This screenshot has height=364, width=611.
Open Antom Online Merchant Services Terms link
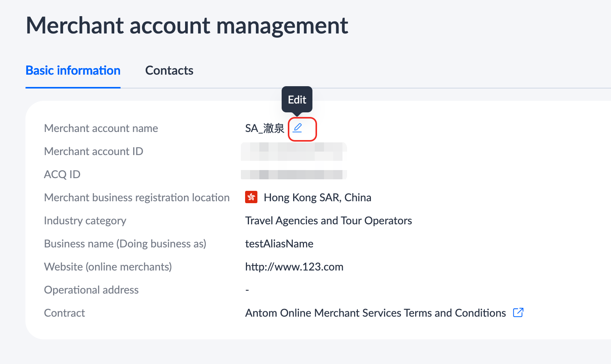pos(375,313)
